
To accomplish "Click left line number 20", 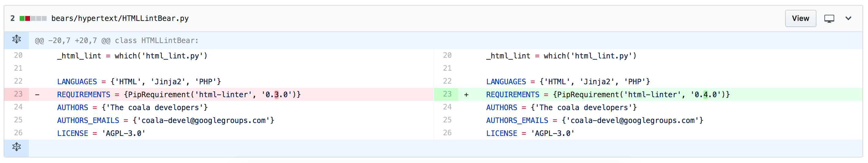I will point(18,55).
